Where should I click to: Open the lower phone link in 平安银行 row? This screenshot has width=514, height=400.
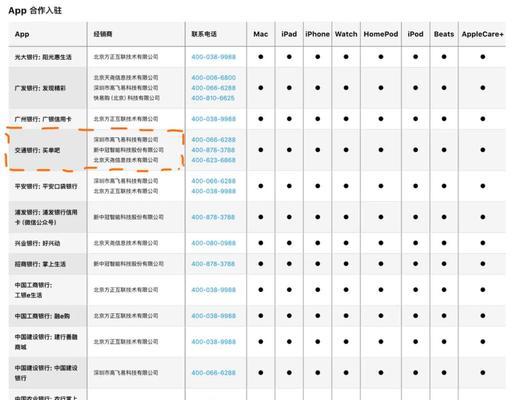[x=213, y=191]
